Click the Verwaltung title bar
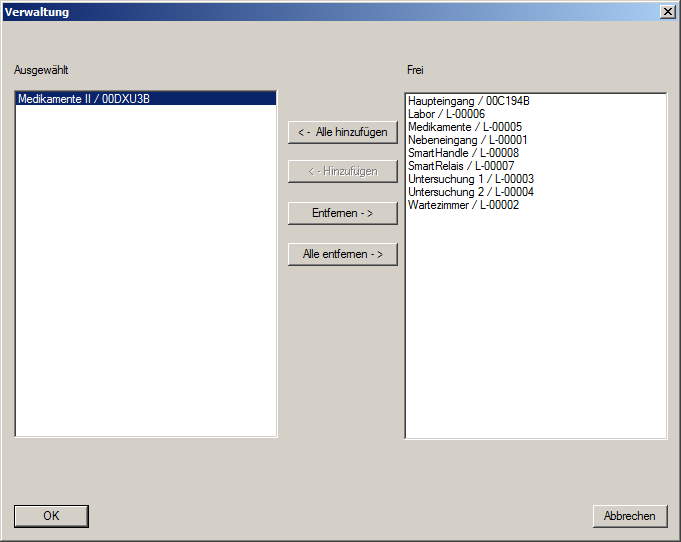This screenshot has height=542, width=681. [300, 11]
